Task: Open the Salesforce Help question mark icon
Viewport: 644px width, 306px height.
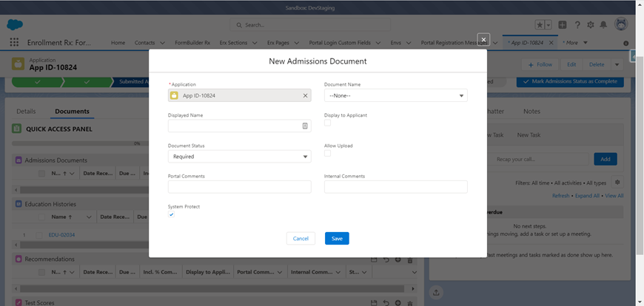Action: pyautogui.click(x=577, y=24)
